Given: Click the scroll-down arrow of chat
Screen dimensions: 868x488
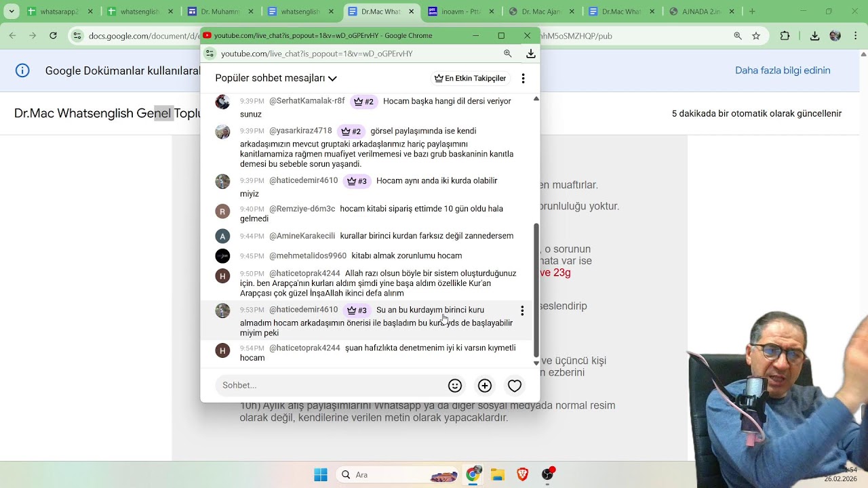Looking at the screenshot, I should coord(536,363).
